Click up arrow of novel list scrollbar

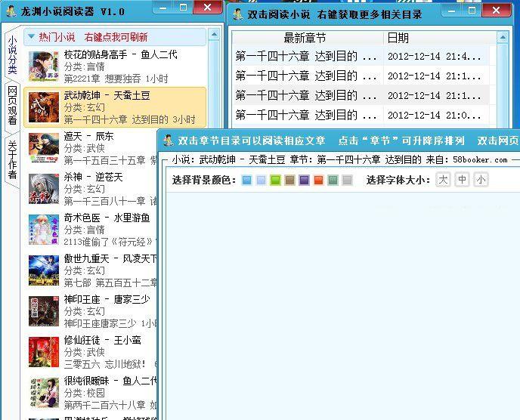click(x=214, y=34)
